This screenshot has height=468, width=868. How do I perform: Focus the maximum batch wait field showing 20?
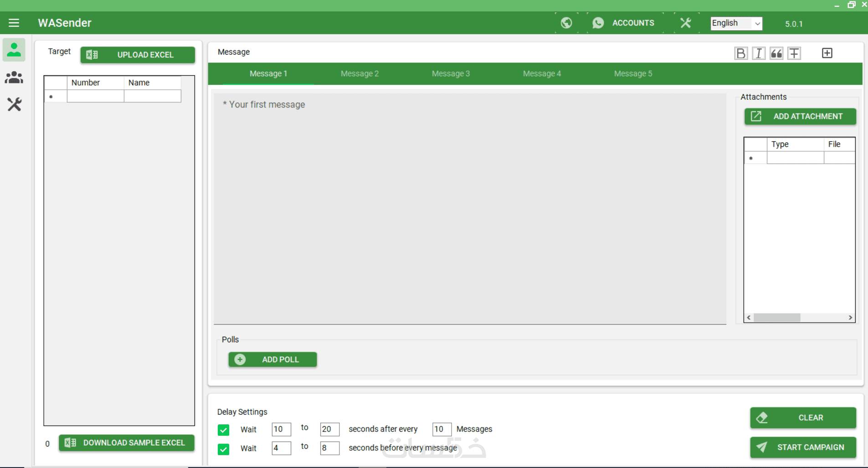click(x=329, y=429)
